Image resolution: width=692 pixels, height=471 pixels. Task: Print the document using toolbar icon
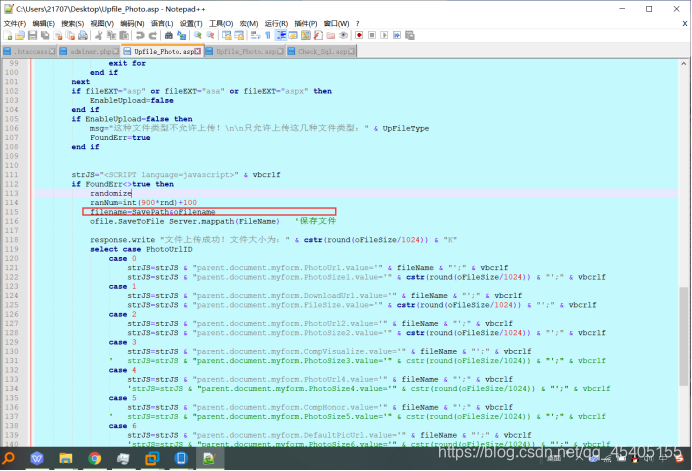[83, 36]
